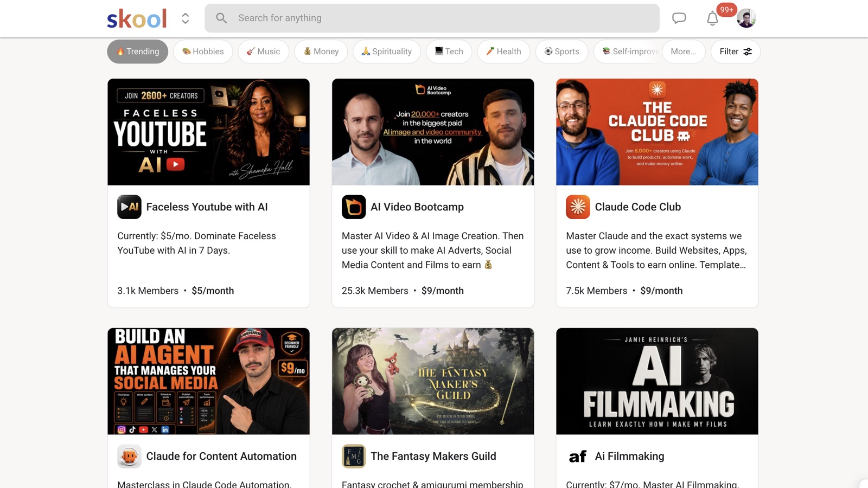Click '3.1k Members' text

pos(148,291)
